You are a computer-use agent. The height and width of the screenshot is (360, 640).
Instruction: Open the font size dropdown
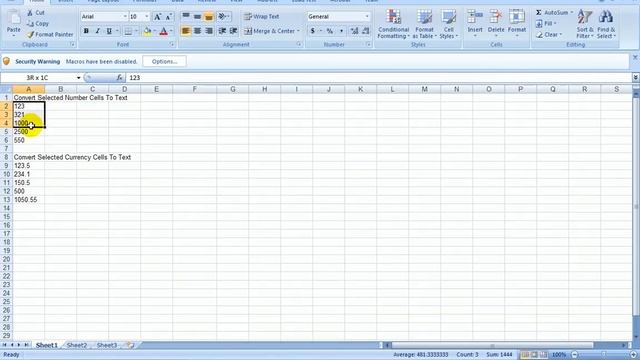[147, 17]
